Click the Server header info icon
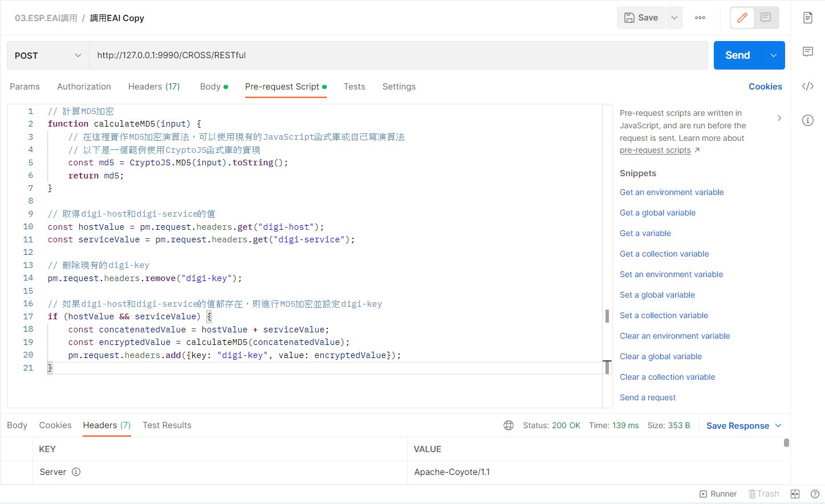The height and width of the screenshot is (504, 825). pos(76,472)
